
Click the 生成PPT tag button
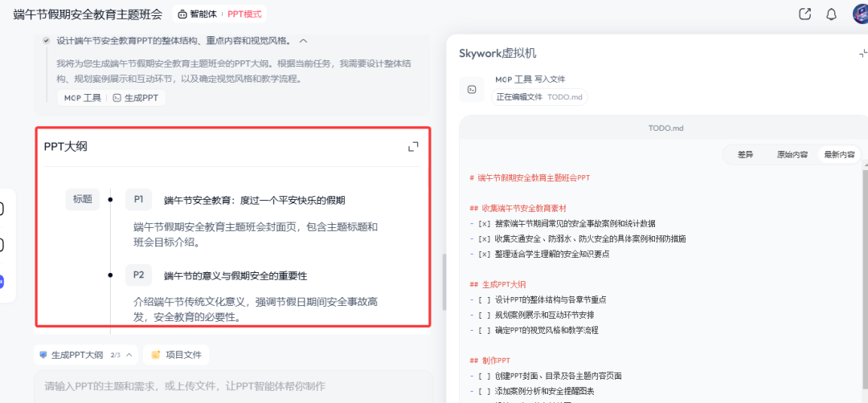[136, 98]
